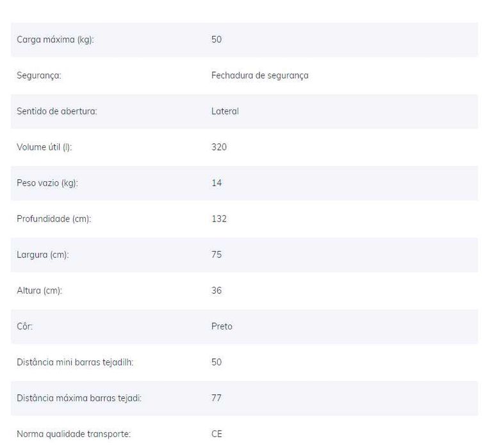Click the height value 36
The width and height of the screenshot is (483, 448).
click(x=217, y=291)
